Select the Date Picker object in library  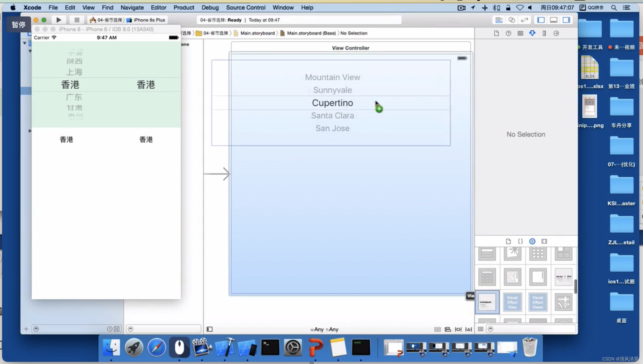click(x=563, y=277)
